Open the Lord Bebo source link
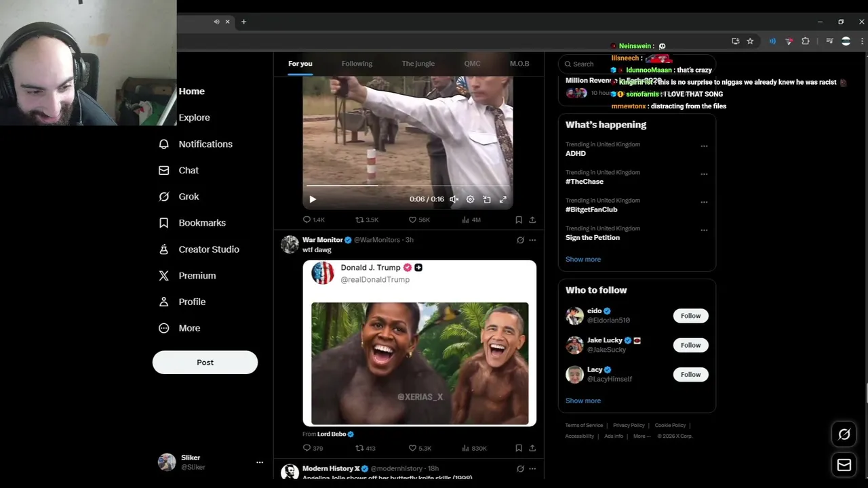The width and height of the screenshot is (868, 488). pyautogui.click(x=332, y=434)
